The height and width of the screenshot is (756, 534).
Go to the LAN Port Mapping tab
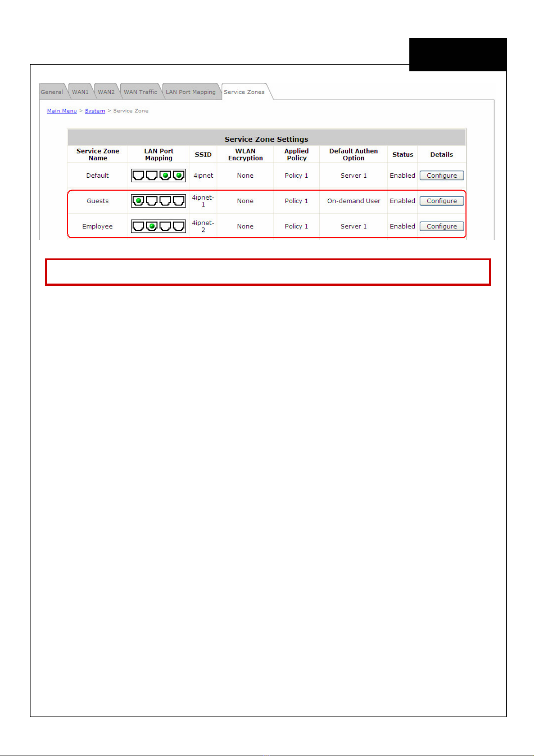pos(191,92)
